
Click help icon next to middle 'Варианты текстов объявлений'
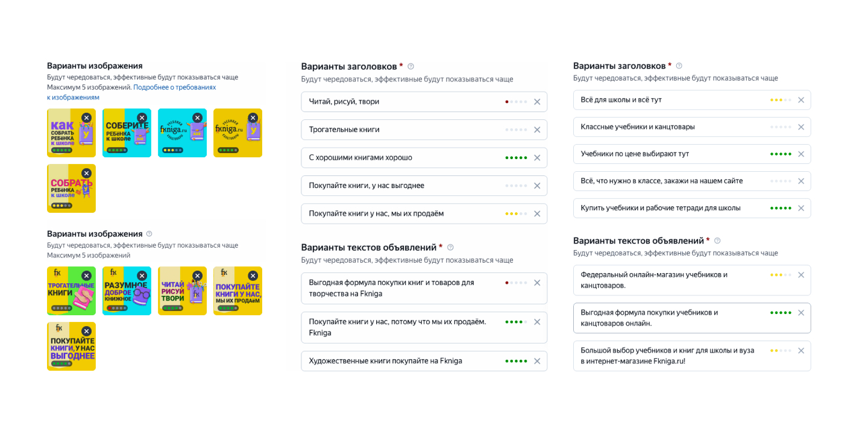[x=450, y=247]
